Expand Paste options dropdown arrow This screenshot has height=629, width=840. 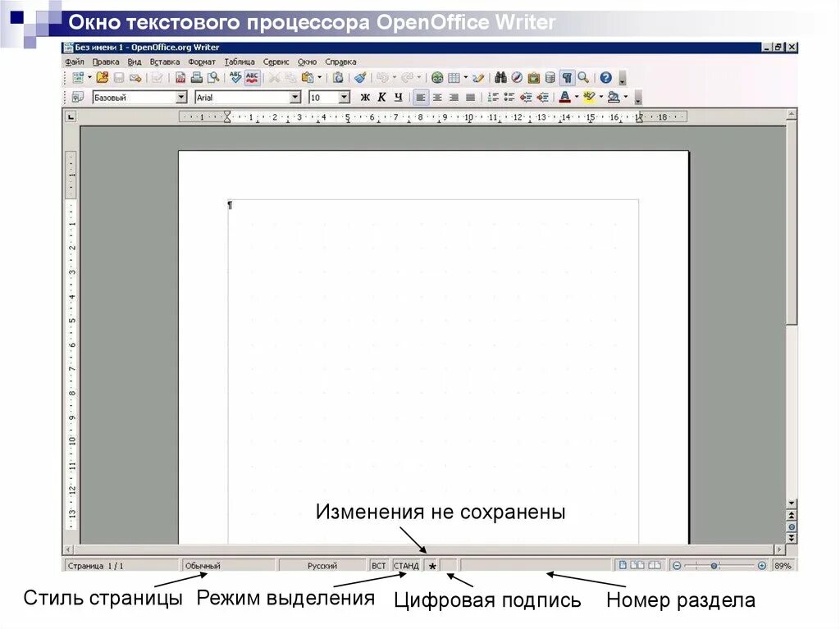320,77
